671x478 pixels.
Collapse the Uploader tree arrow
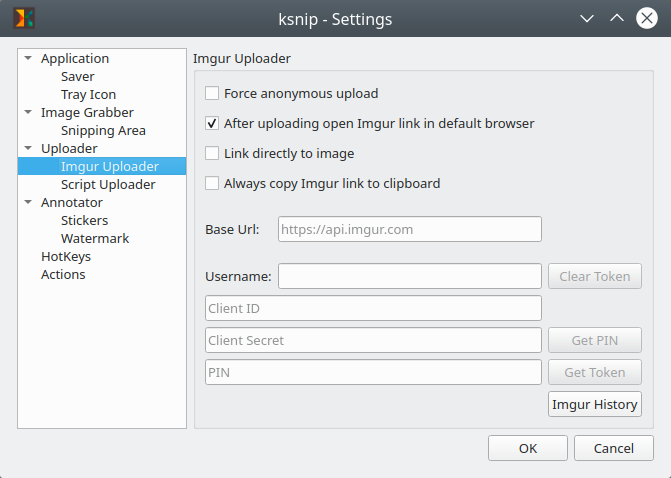click(29, 149)
